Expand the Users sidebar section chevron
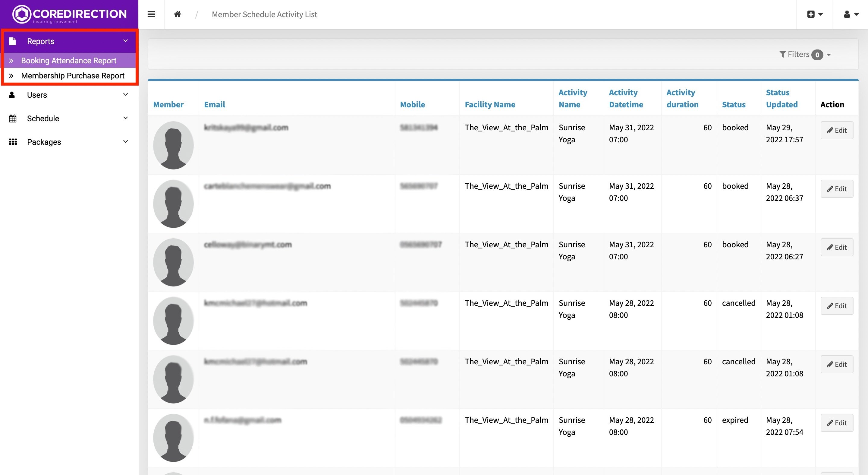The image size is (868, 475). pos(126,95)
